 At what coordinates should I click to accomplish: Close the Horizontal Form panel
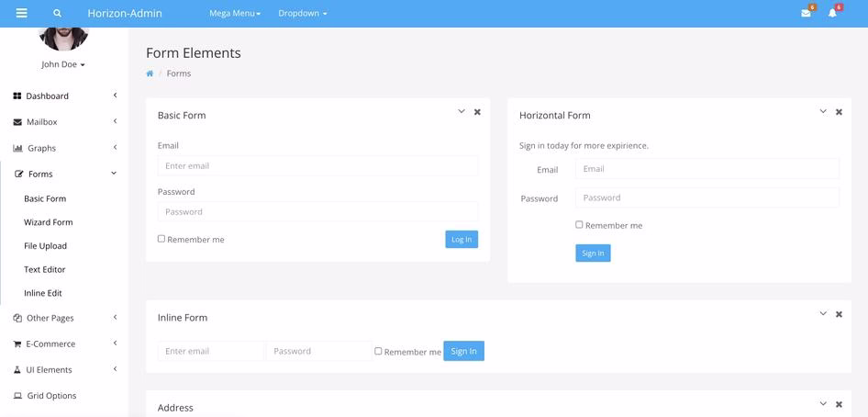pyautogui.click(x=839, y=112)
